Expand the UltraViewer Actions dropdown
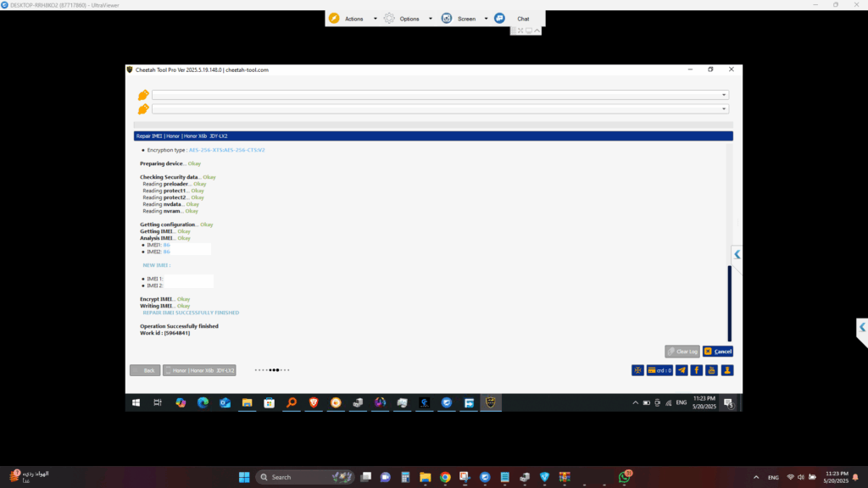 point(376,19)
